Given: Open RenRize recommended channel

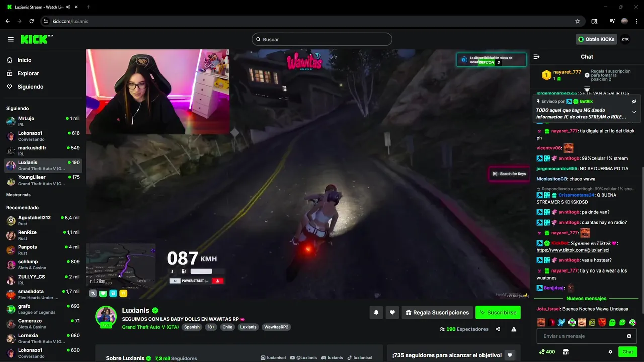Looking at the screenshot, I should (43, 235).
